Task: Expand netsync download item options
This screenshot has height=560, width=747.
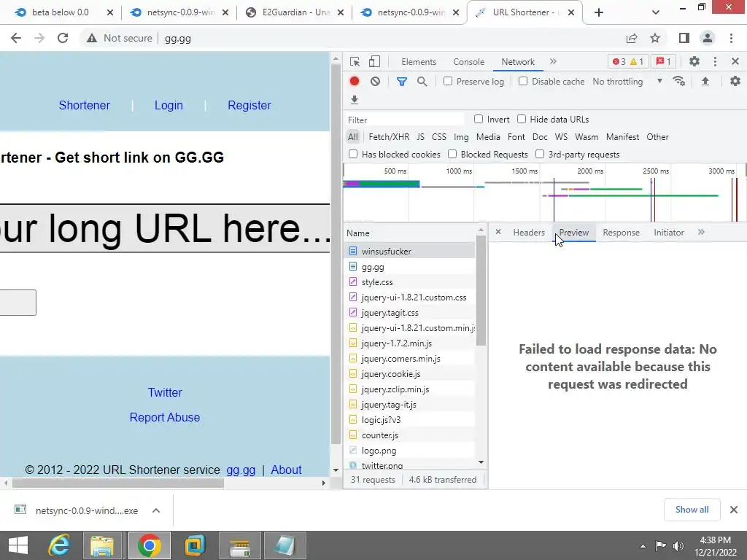Action: [156, 510]
